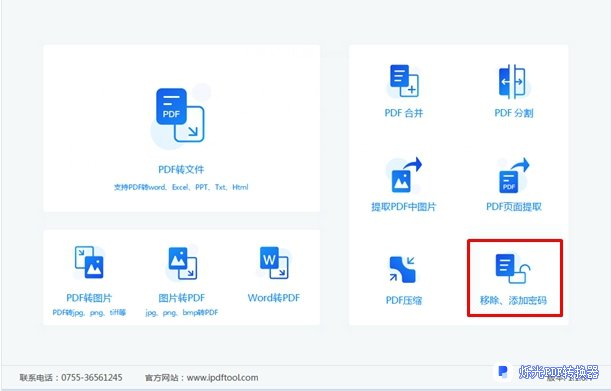Select the 图片转PDF icon
This screenshot has height=391, width=611.
[x=182, y=263]
